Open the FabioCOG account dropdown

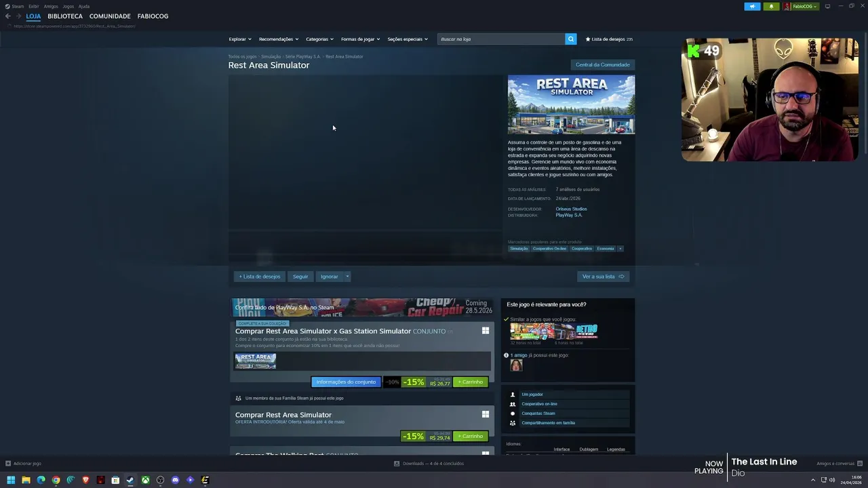[x=801, y=6]
